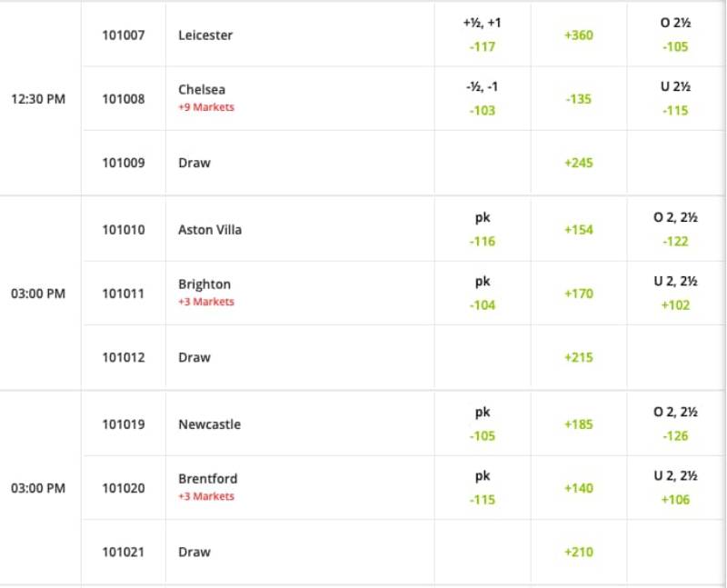Click the Draw odds +210
This screenshot has width=727, height=588.
point(578,552)
